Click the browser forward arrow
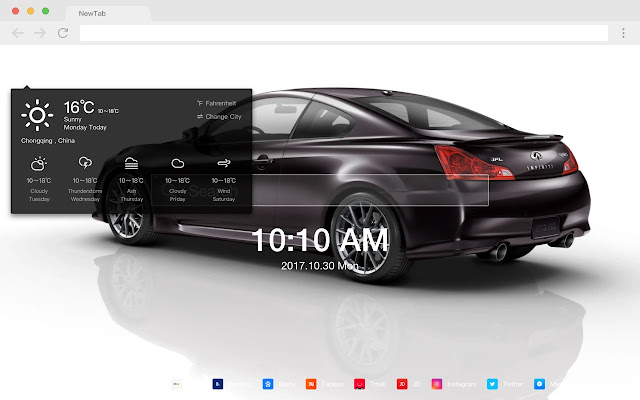The image size is (640, 400). point(40,33)
